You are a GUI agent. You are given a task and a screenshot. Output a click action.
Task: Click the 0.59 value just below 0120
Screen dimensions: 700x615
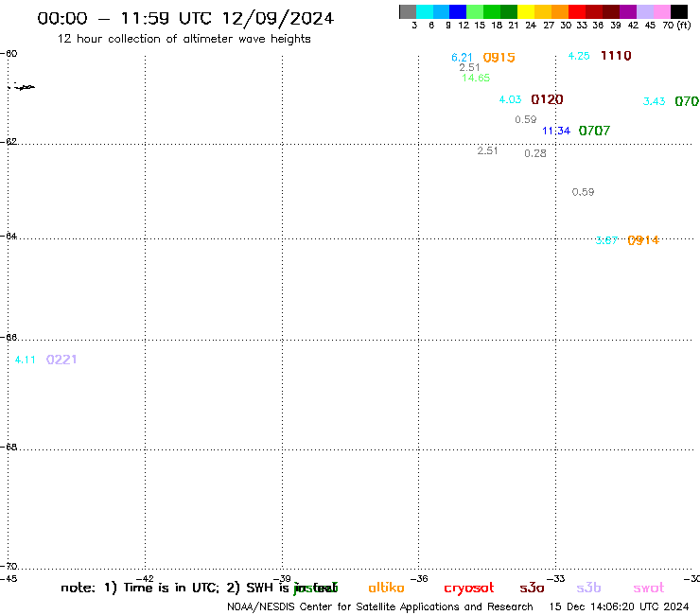[x=526, y=120]
